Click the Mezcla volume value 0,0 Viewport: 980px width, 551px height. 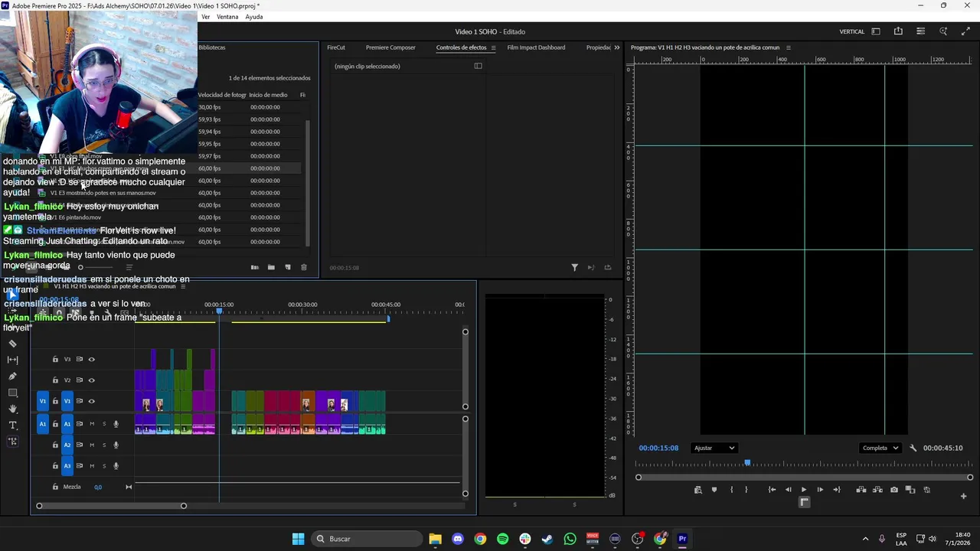coord(98,487)
